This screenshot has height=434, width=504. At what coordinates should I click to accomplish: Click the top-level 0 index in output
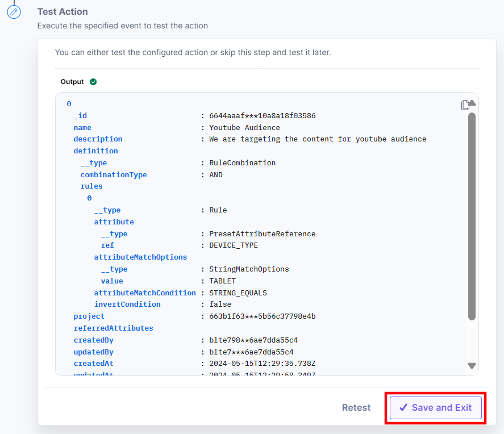(69, 104)
